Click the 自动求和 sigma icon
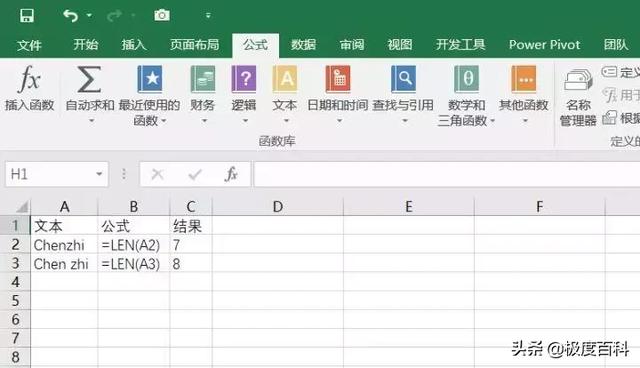This screenshot has height=368, width=640. click(x=89, y=79)
